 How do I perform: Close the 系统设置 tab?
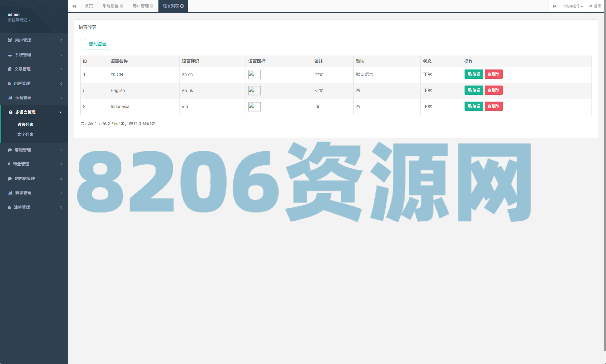(x=122, y=6)
